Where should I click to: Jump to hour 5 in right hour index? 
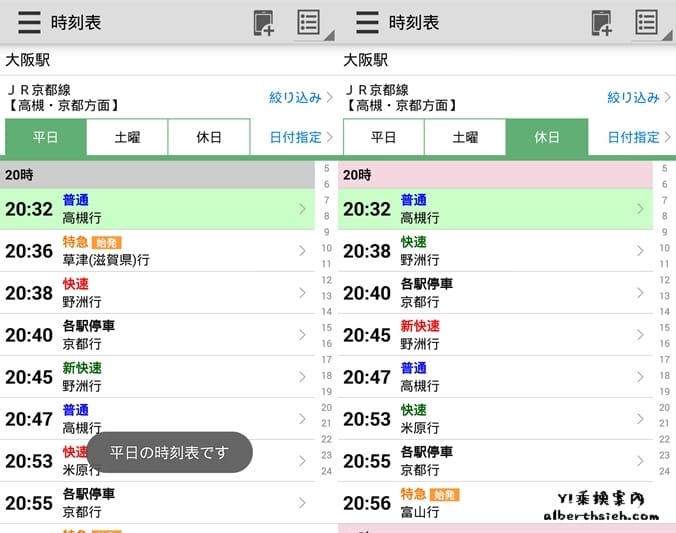click(x=664, y=168)
